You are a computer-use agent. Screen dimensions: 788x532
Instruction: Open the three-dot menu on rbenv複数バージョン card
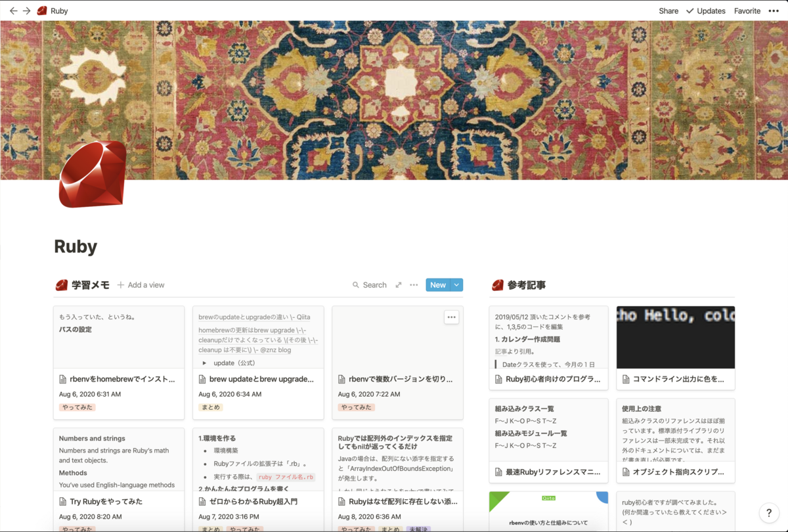(x=451, y=317)
